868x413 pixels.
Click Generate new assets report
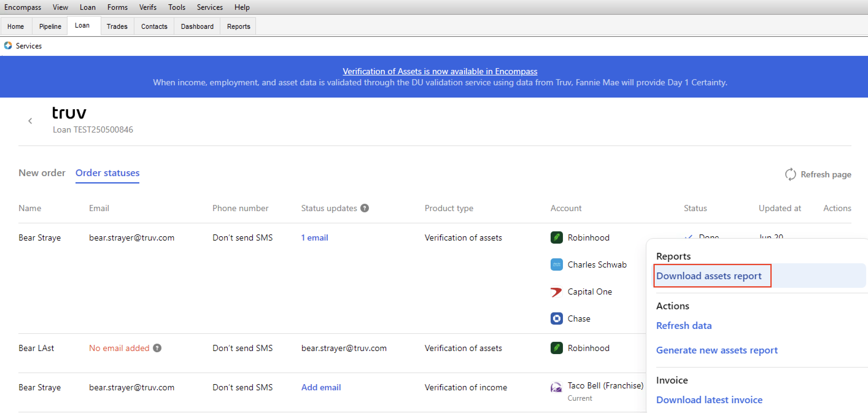pos(717,350)
